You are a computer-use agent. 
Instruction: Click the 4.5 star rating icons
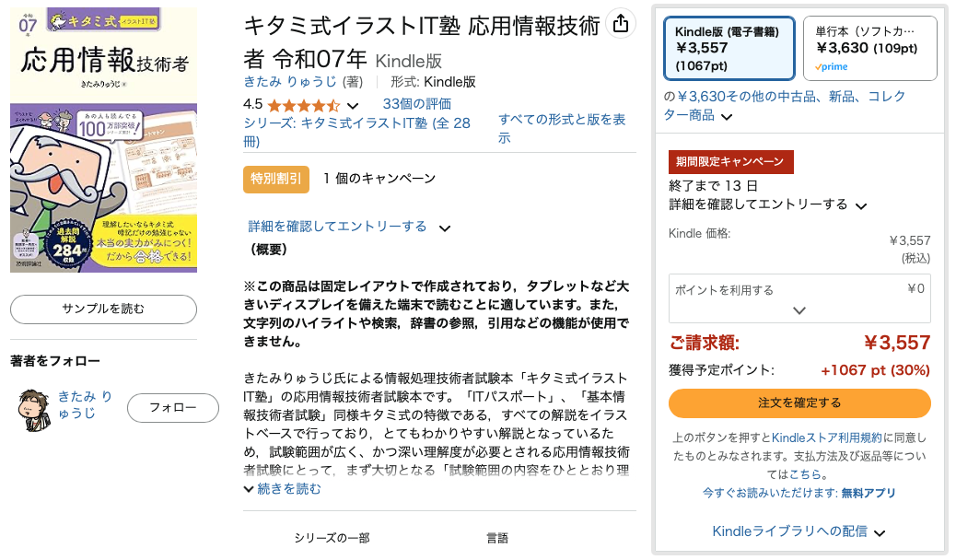(x=303, y=106)
